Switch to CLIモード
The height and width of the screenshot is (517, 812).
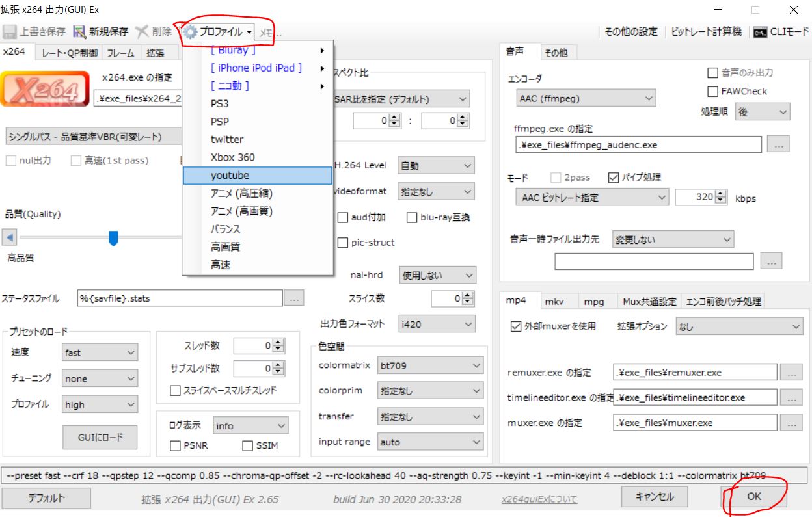781,32
